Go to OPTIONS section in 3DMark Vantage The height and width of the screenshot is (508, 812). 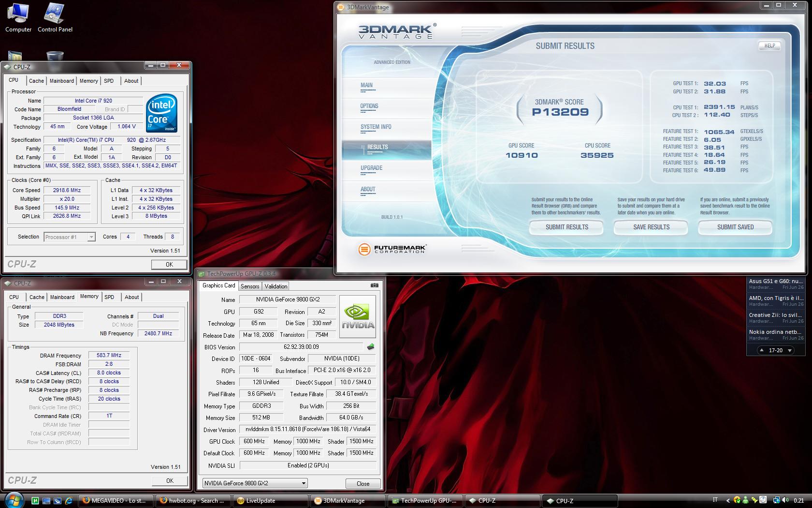(369, 106)
